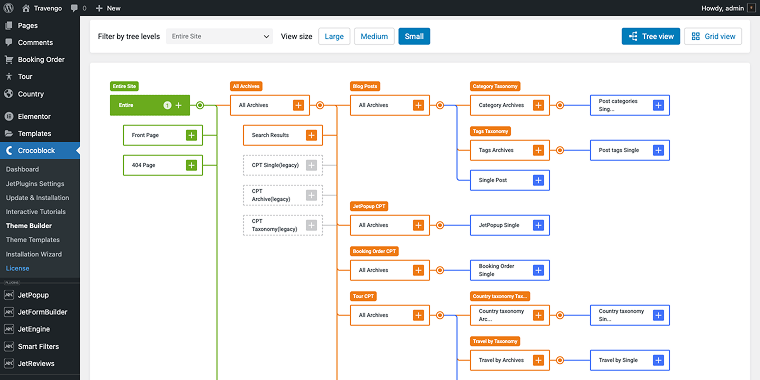Image resolution: width=760 pixels, height=380 pixels.
Task: Collapse JetPopup CPT branch connector
Action: point(440,225)
